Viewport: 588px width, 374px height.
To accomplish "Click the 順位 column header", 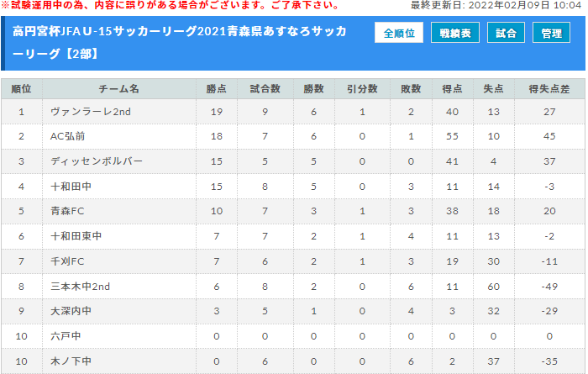I will point(21,89).
